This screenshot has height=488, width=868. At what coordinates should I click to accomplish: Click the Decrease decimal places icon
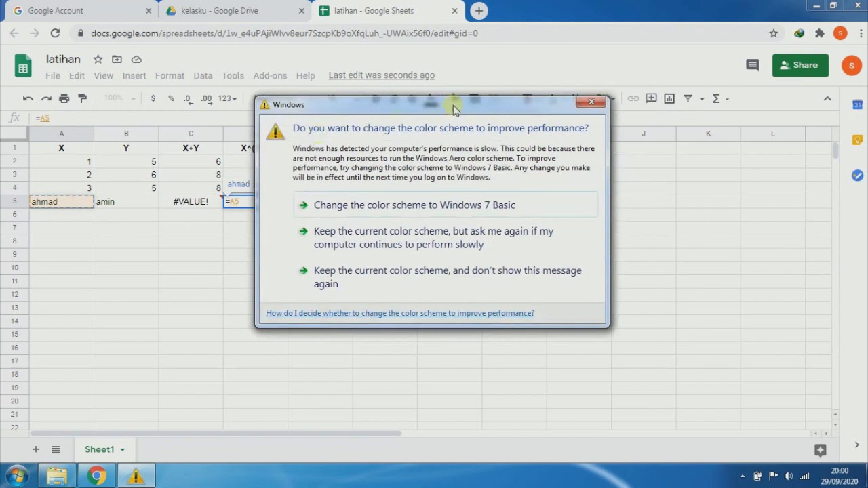(188, 98)
